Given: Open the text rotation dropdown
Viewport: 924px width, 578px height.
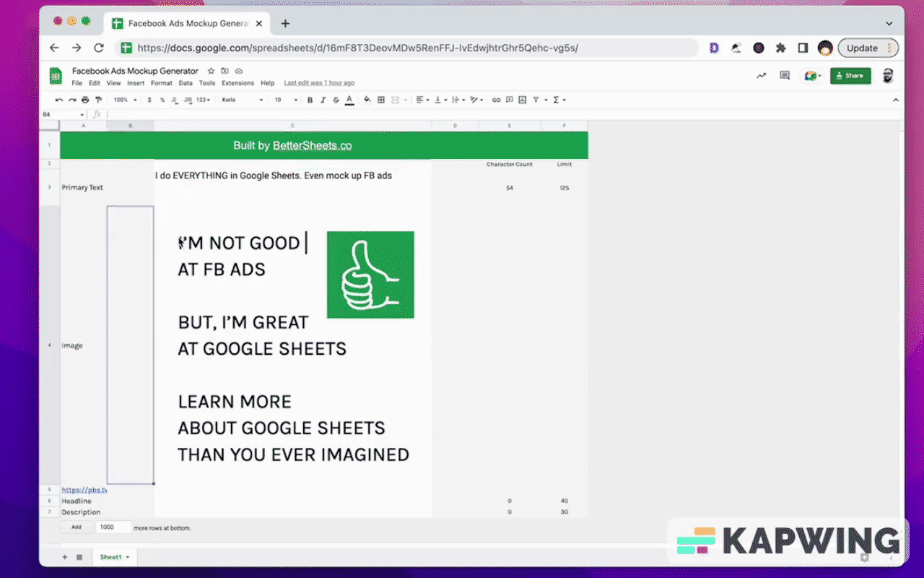Looking at the screenshot, I should pos(476,100).
